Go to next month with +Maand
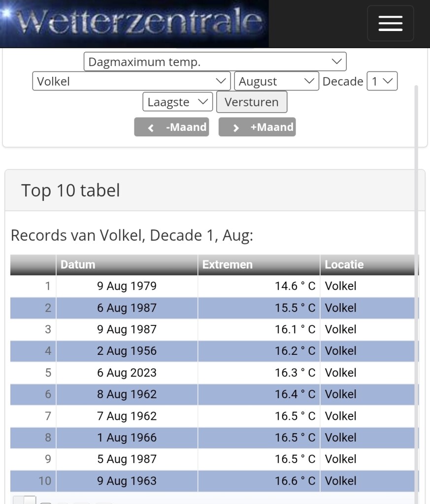Viewport: 430px width, 504px height. 257,127
